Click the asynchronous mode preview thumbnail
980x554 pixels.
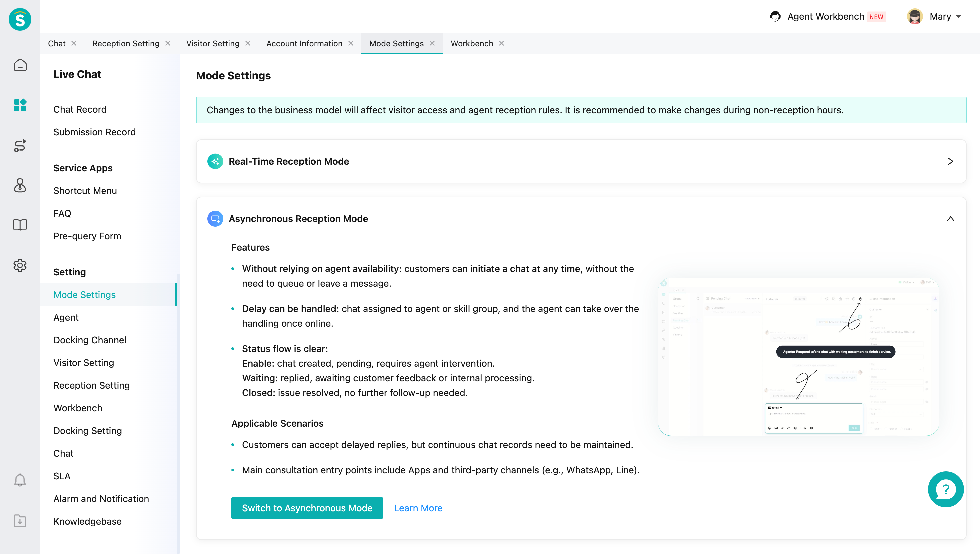pos(798,357)
